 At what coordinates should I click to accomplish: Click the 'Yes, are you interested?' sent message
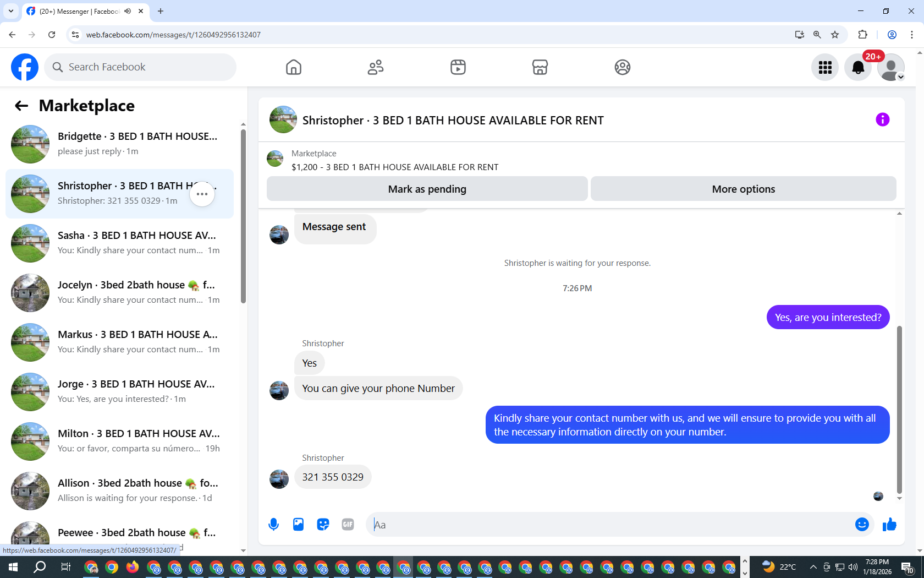click(828, 318)
